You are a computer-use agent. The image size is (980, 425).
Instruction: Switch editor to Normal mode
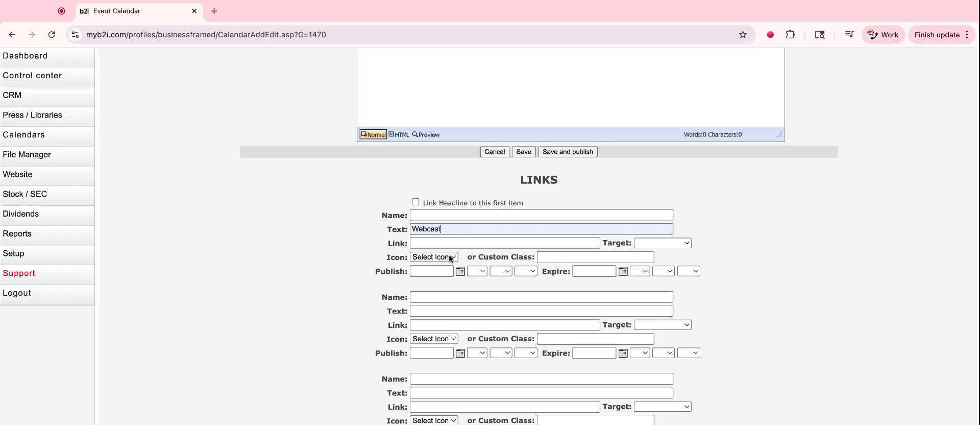pyautogui.click(x=373, y=134)
